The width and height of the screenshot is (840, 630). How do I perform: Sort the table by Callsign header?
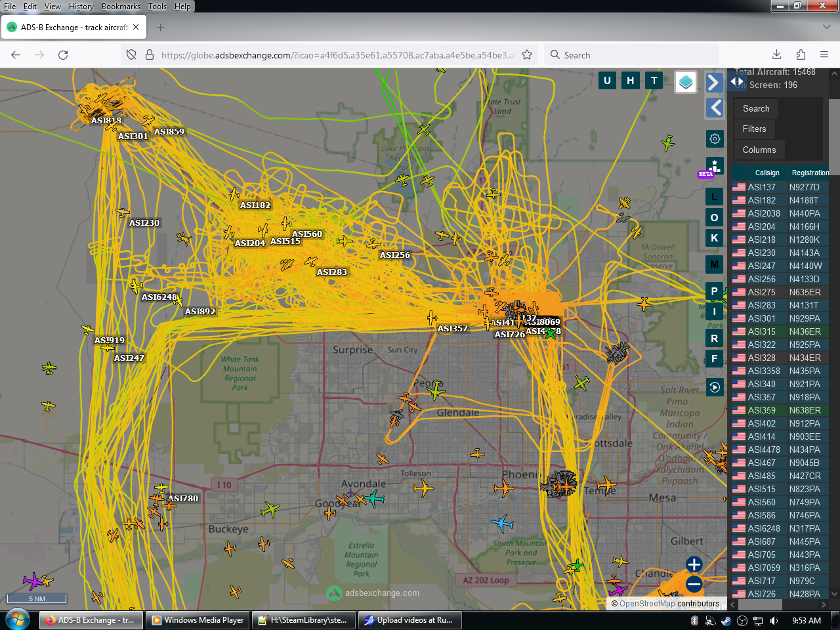[767, 173]
